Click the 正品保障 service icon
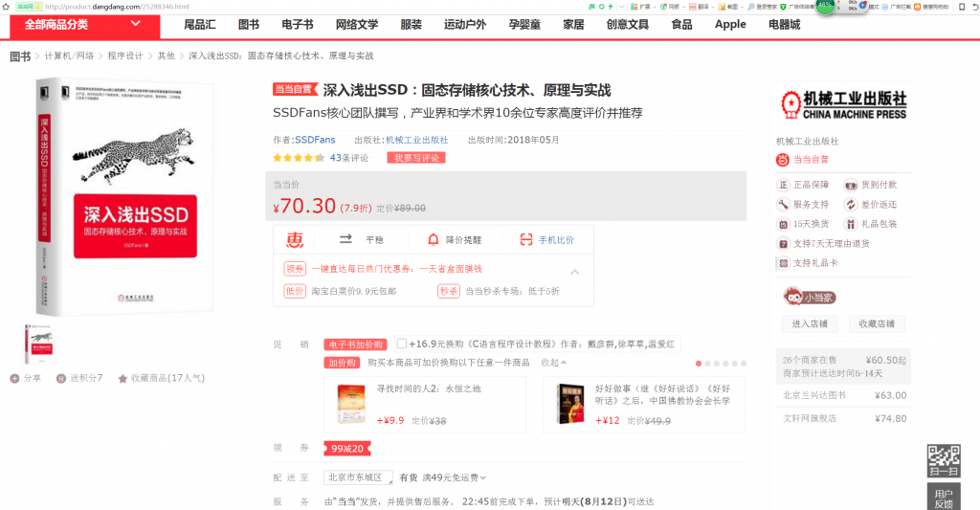 click(783, 185)
